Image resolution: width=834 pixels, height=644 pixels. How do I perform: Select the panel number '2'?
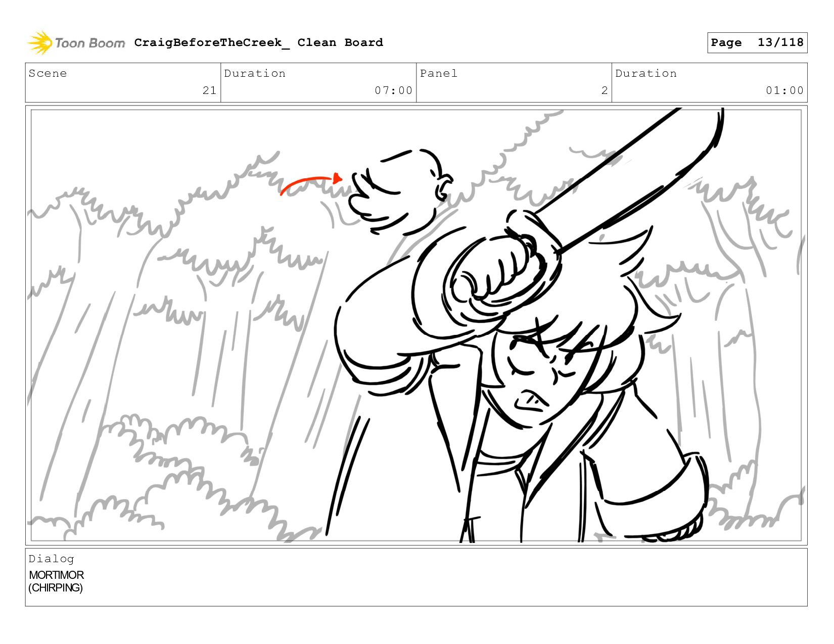click(x=605, y=90)
